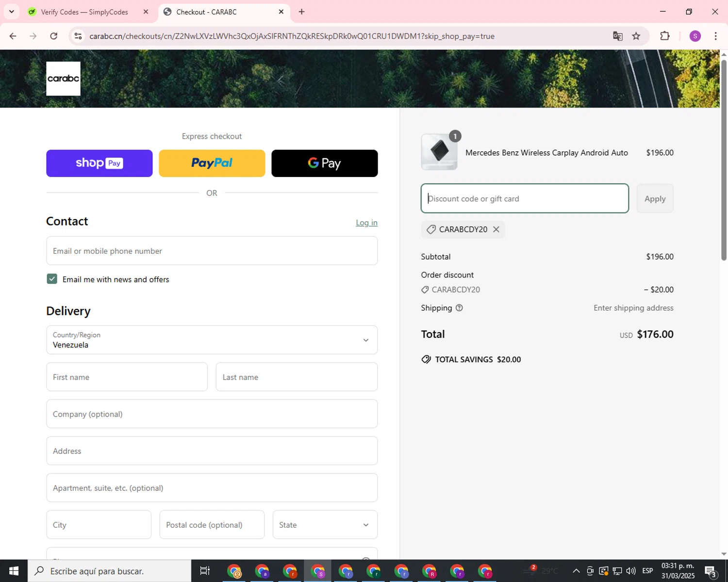Click the First name field

pyautogui.click(x=127, y=377)
